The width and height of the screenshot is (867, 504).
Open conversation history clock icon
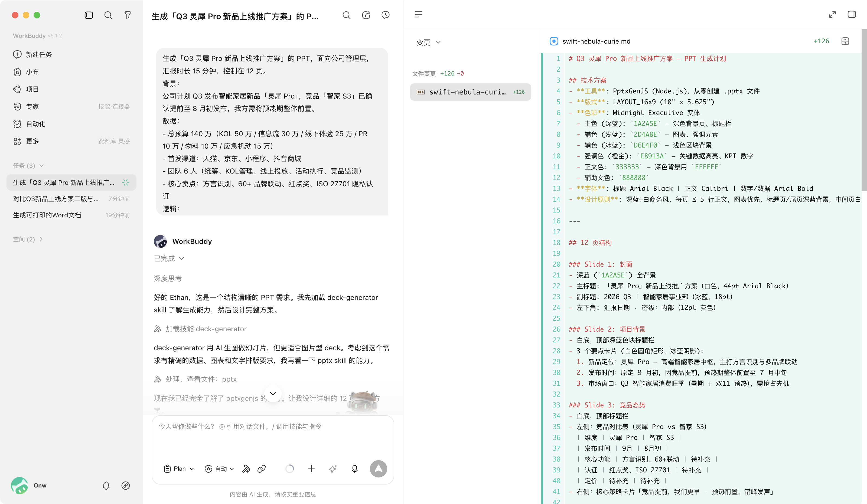pyautogui.click(x=386, y=15)
